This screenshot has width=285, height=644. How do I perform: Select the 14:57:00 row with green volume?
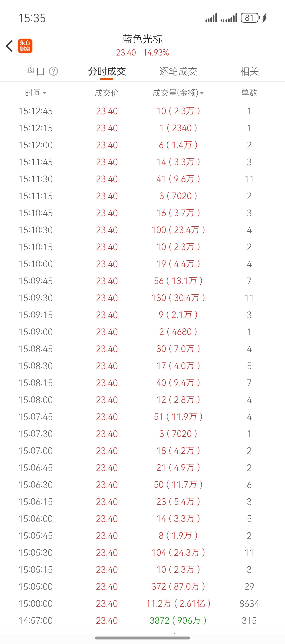(x=142, y=620)
